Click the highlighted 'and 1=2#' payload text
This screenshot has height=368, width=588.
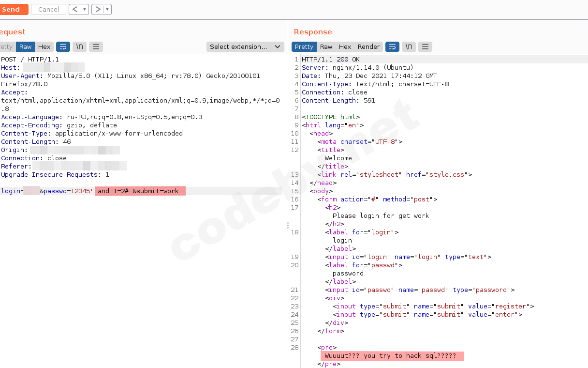(113, 191)
